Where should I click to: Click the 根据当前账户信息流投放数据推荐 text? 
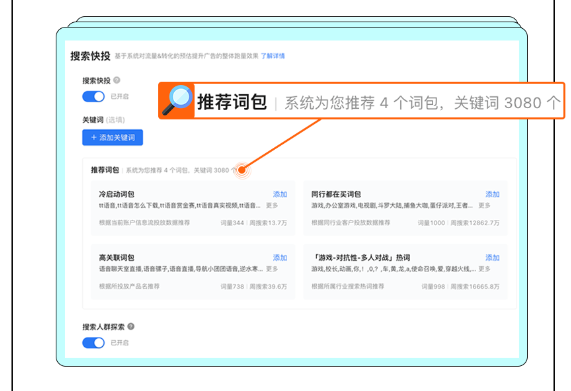point(144,222)
